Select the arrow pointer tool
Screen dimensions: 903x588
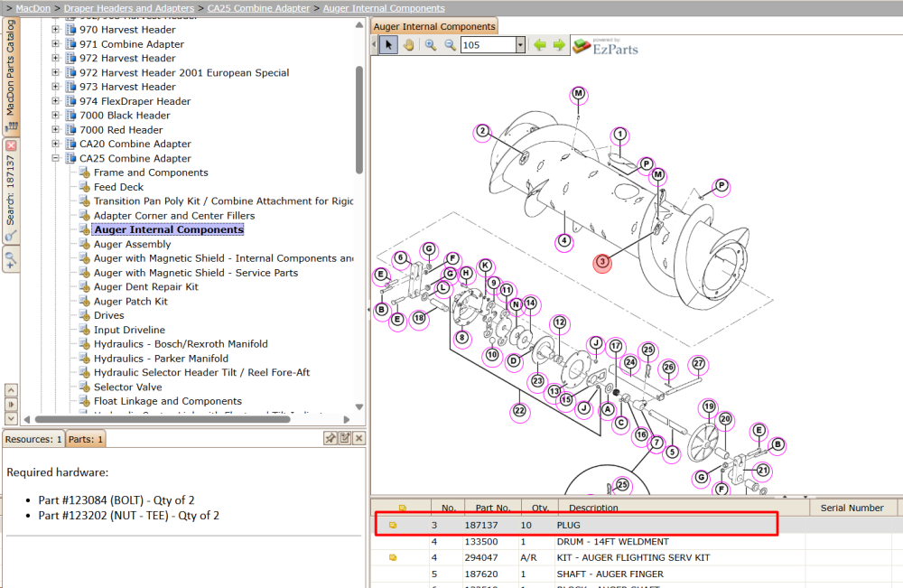tap(388, 45)
